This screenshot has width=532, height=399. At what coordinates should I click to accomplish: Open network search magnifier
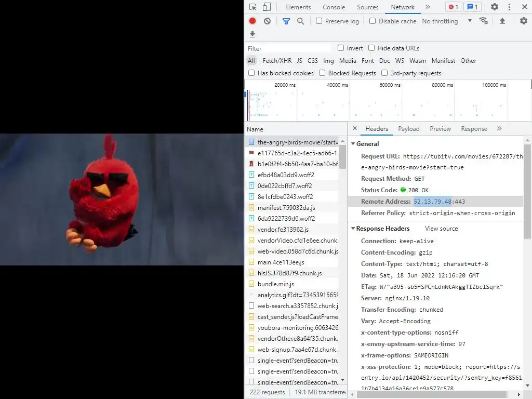(301, 21)
